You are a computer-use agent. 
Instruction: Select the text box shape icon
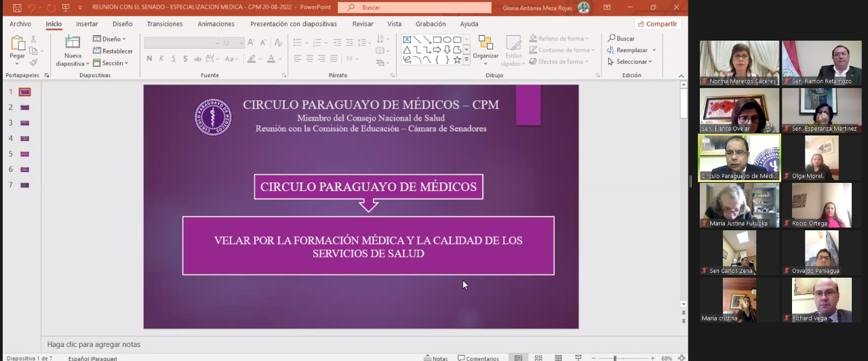[x=407, y=39]
